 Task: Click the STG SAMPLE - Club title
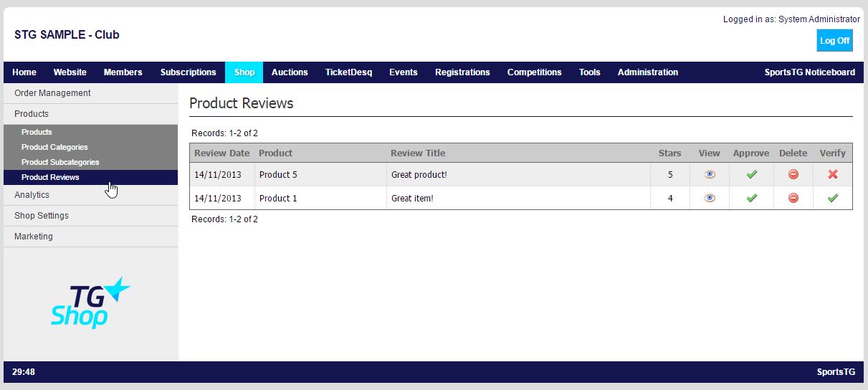click(67, 34)
